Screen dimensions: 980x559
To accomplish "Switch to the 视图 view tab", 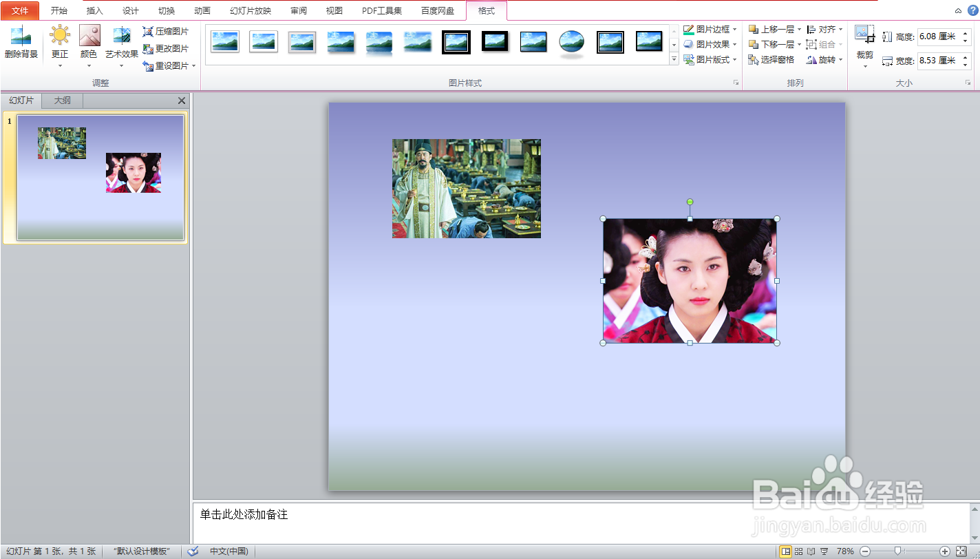I will [x=334, y=11].
